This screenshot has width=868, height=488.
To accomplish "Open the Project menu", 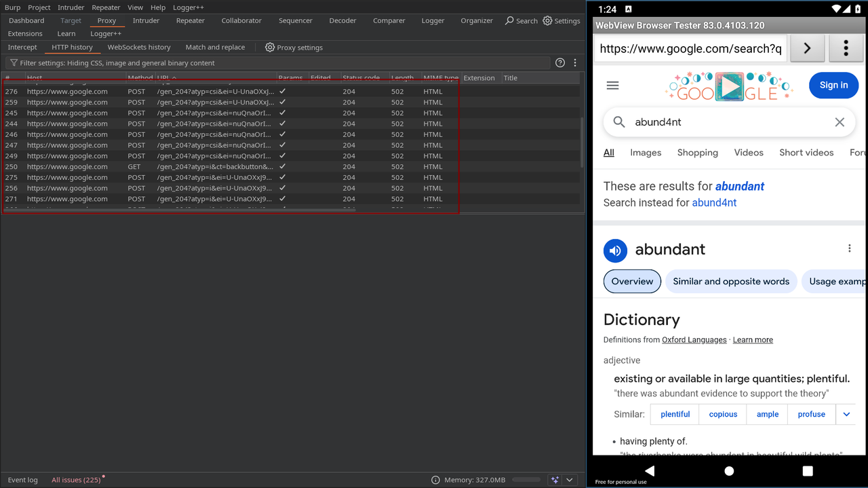I will (x=39, y=7).
